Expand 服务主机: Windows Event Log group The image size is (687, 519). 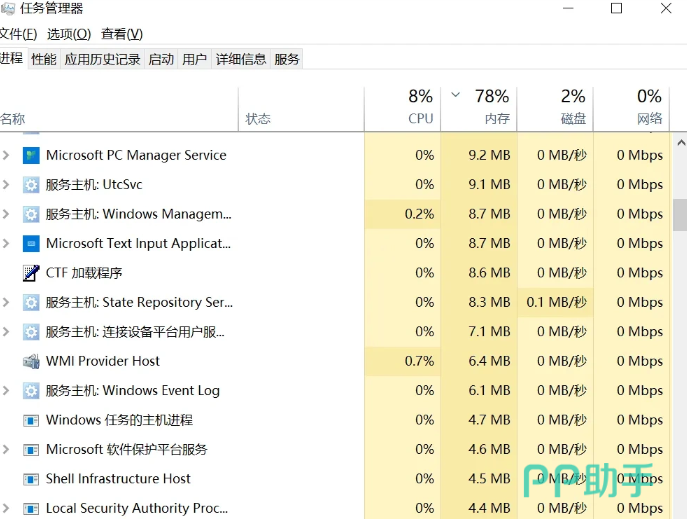[x=6, y=390]
